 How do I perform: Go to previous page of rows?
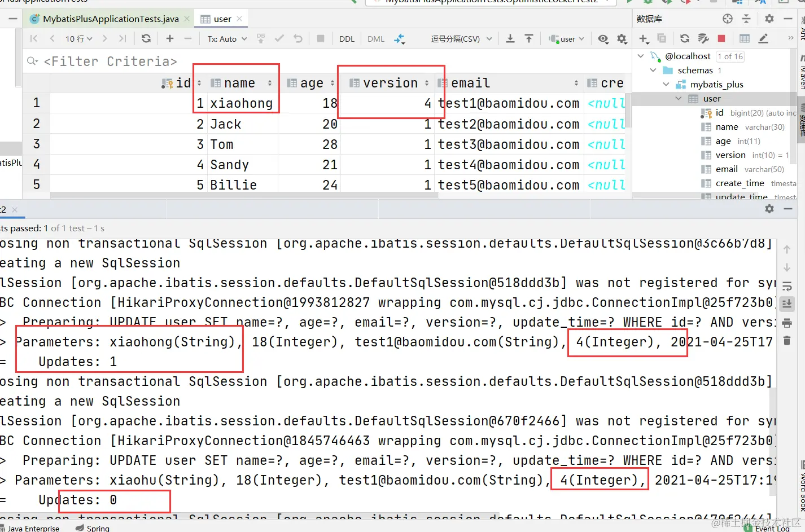point(52,38)
